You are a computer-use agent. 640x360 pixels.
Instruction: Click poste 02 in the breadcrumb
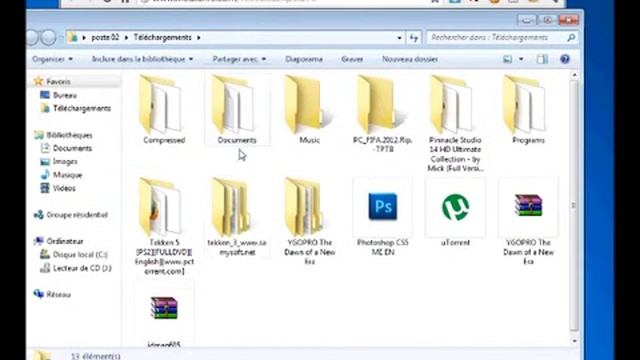point(105,38)
